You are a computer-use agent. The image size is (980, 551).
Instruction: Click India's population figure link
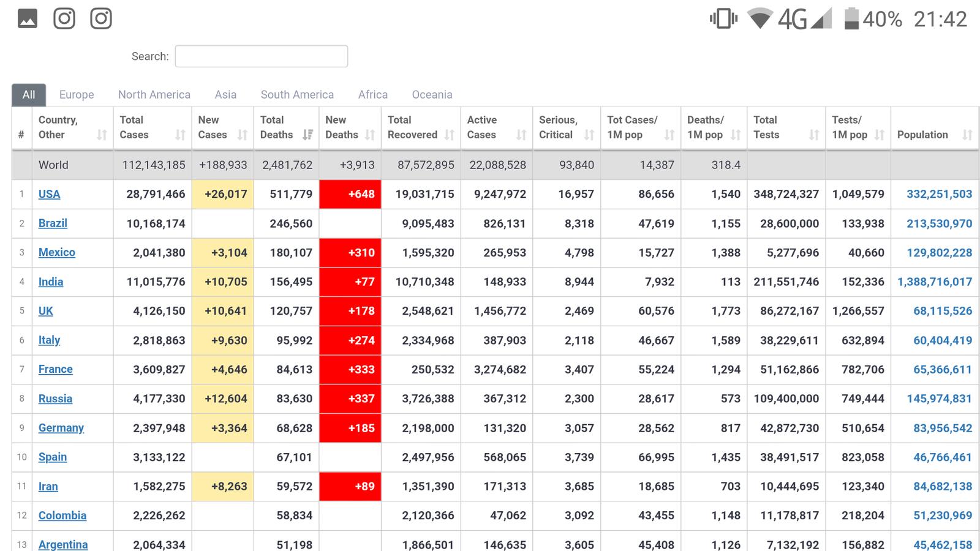click(934, 282)
